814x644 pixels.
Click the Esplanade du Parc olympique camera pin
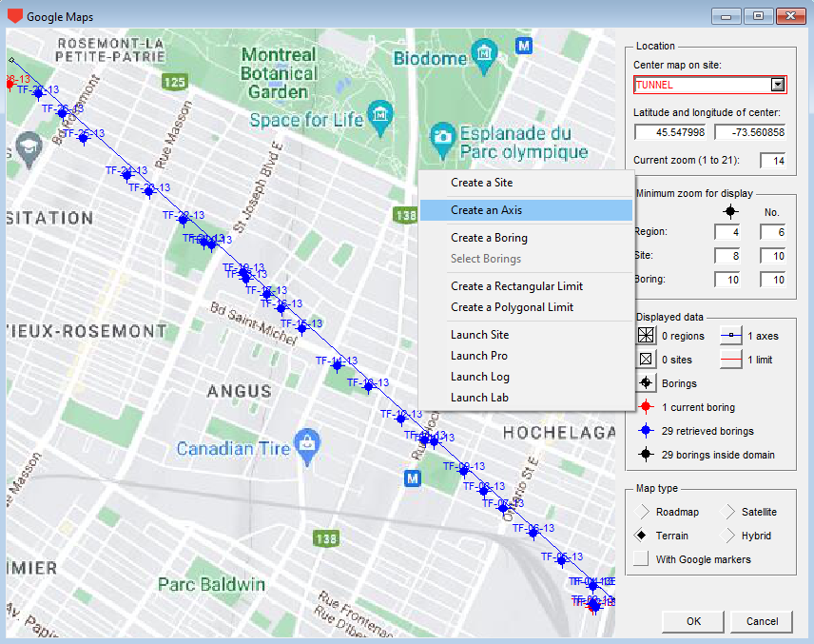(x=442, y=139)
